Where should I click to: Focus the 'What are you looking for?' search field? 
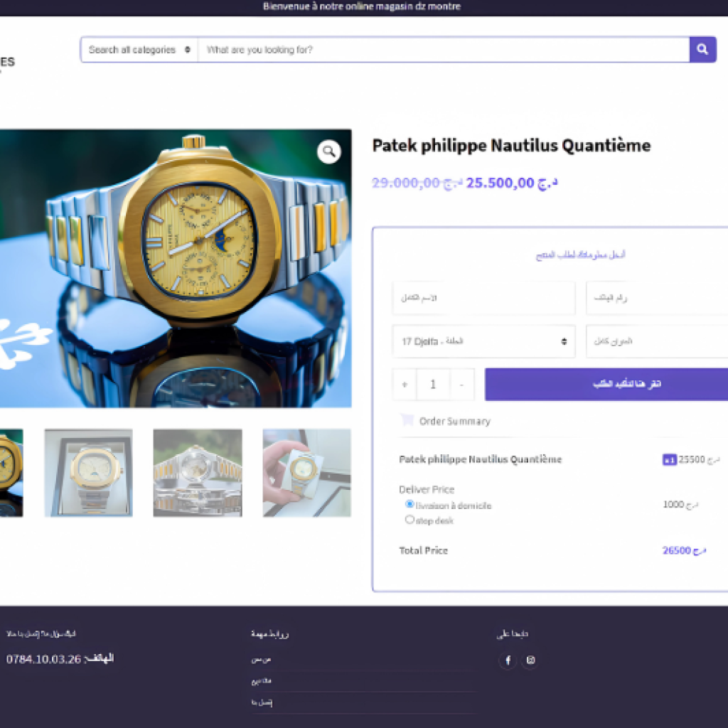[x=442, y=50]
